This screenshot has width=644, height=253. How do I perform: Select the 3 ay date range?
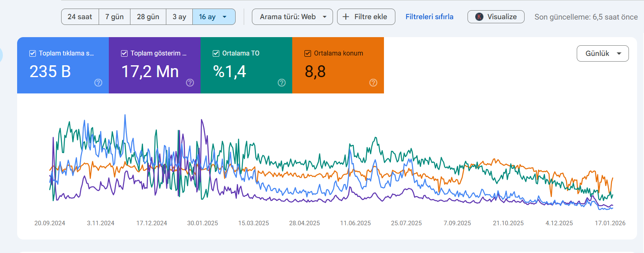[x=179, y=17]
